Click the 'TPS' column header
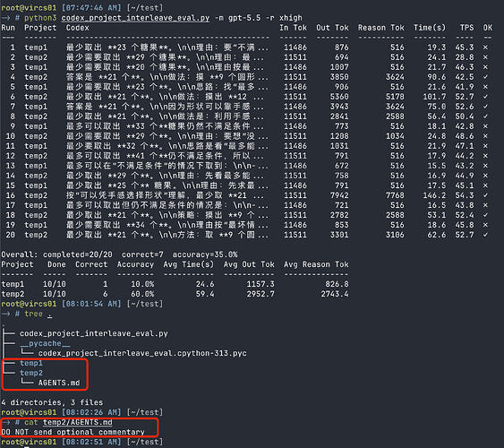This screenshot has width=504, height=448. click(x=466, y=28)
